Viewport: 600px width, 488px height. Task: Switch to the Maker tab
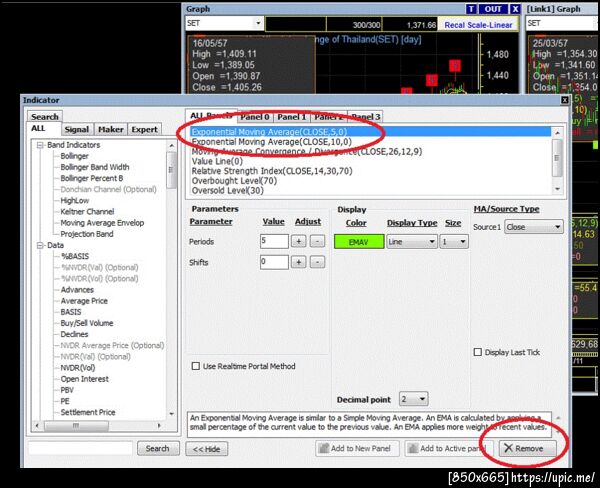(111, 129)
